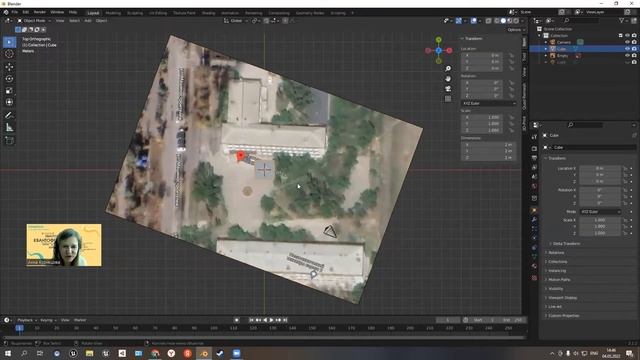Hide the Cube in the outliner
Viewport: 640px width, 360px height.
pyautogui.click(x=627, y=49)
